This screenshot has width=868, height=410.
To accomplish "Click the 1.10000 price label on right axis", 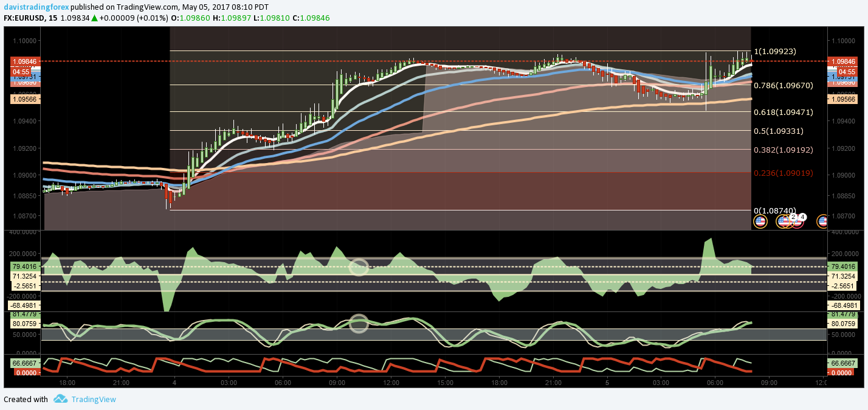I will pos(844,41).
